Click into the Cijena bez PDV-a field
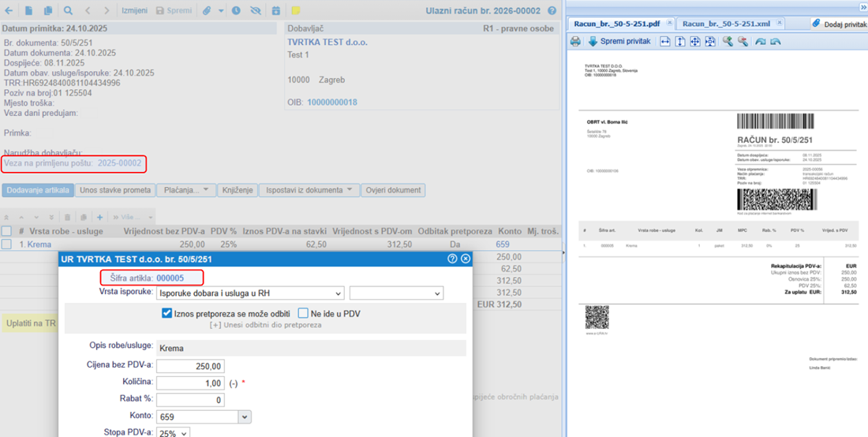The image size is (868, 437). (190, 366)
